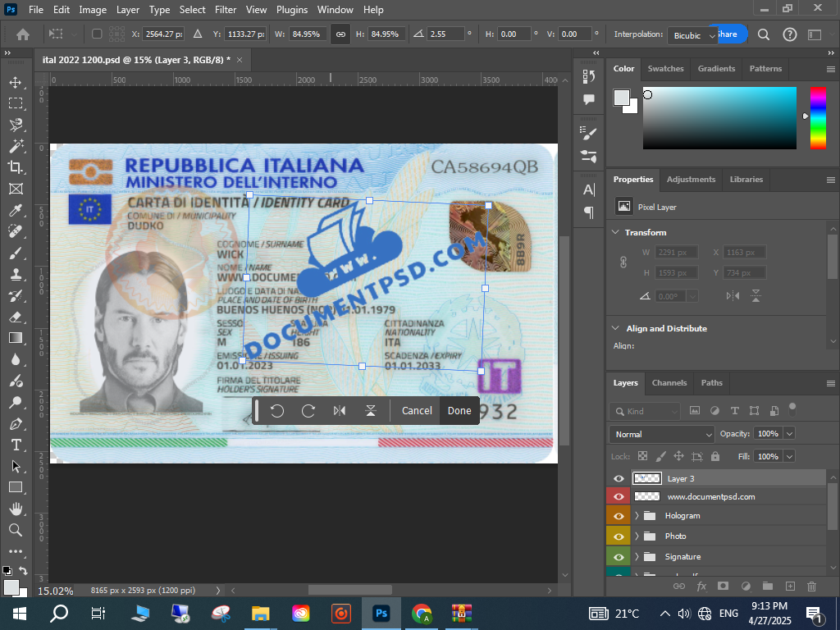This screenshot has width=840, height=630.
Task: Open the Character panel icon
Action: coord(589,189)
